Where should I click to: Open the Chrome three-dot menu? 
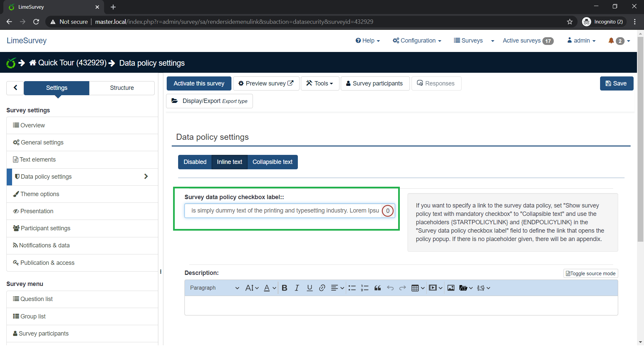pyautogui.click(x=635, y=22)
